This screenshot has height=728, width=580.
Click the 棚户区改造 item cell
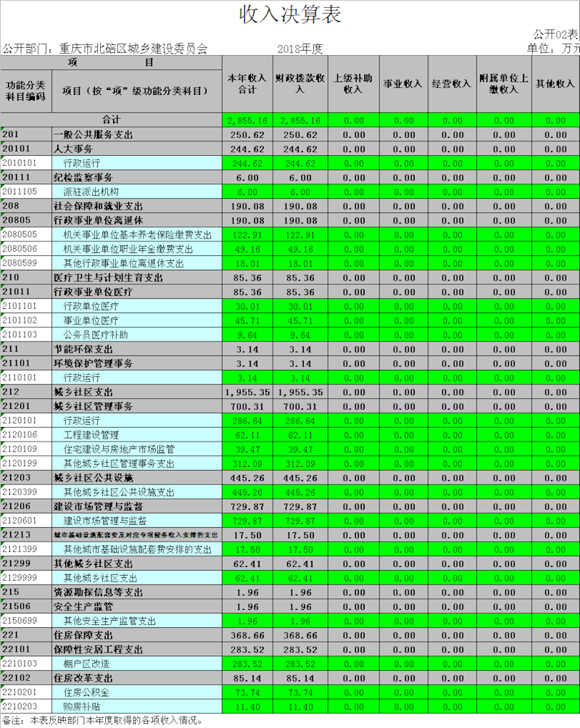[86, 664]
